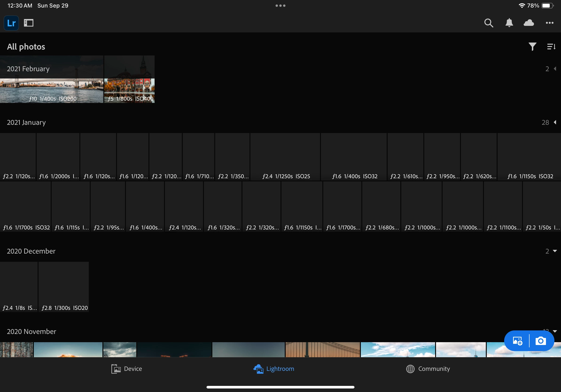This screenshot has height=392, width=561.
Task: Open notifications bell icon
Action: coord(509,23)
